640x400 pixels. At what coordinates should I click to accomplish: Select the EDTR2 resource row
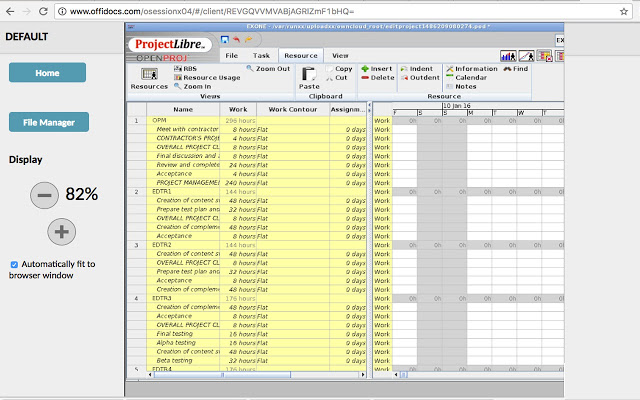pos(246,245)
